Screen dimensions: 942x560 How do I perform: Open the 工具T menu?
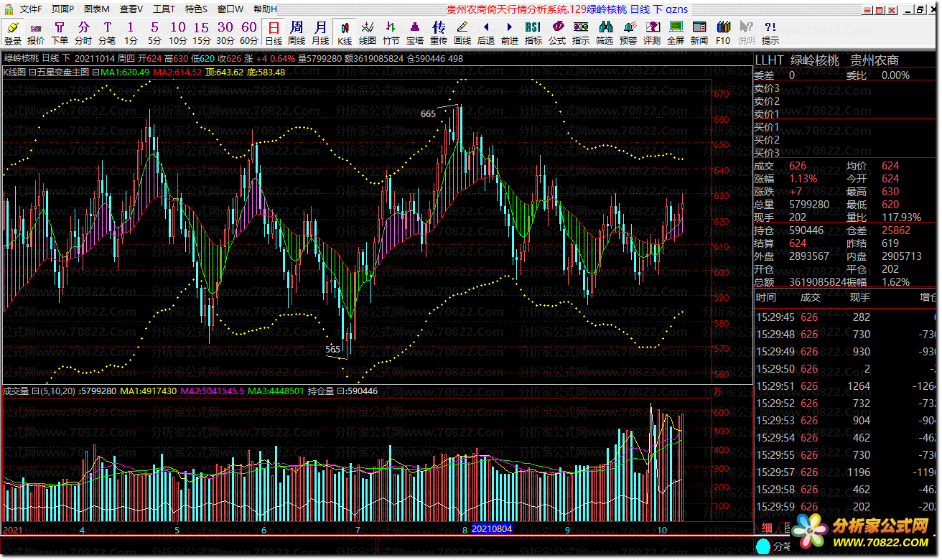tap(164, 9)
